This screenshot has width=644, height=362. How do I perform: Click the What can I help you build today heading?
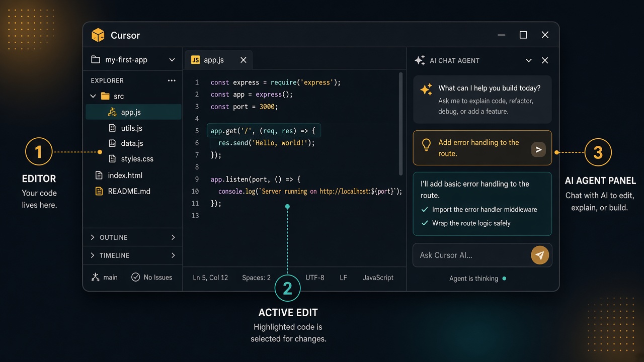click(490, 88)
